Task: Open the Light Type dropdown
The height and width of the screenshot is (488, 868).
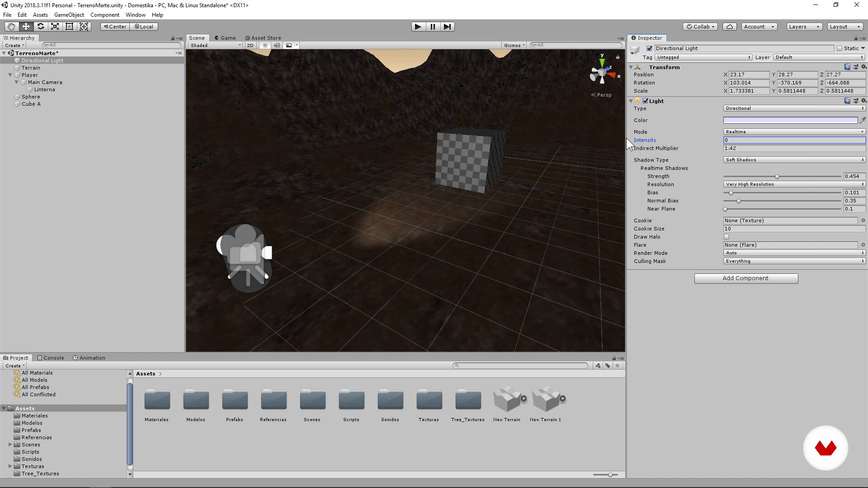Action: click(x=794, y=108)
